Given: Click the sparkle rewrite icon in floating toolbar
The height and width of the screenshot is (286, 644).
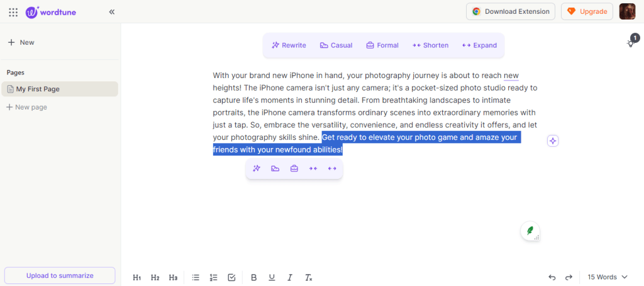Looking at the screenshot, I should [257, 168].
